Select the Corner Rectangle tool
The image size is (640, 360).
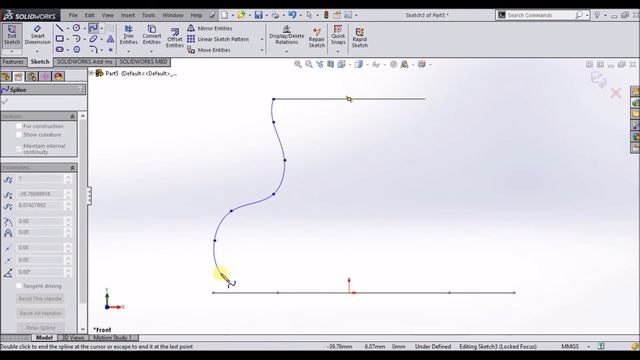point(60,39)
